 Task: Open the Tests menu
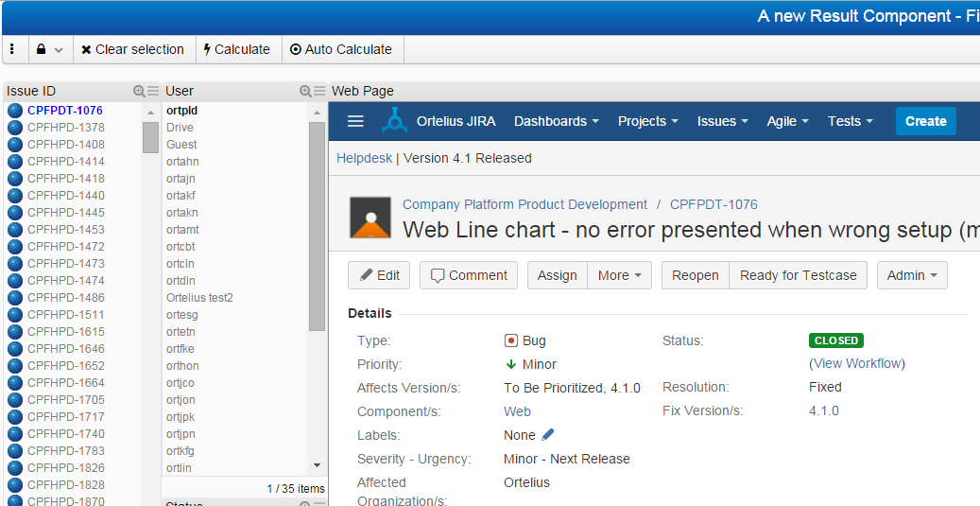[x=850, y=121]
